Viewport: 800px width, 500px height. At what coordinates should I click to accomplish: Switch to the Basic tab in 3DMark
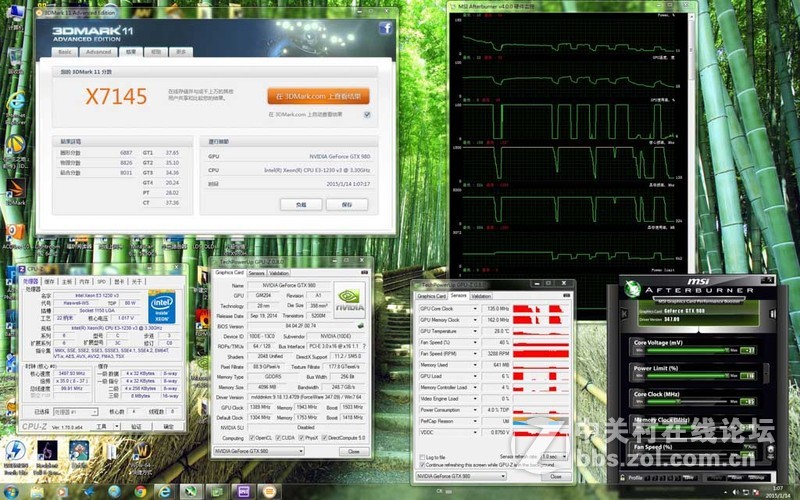(x=65, y=52)
